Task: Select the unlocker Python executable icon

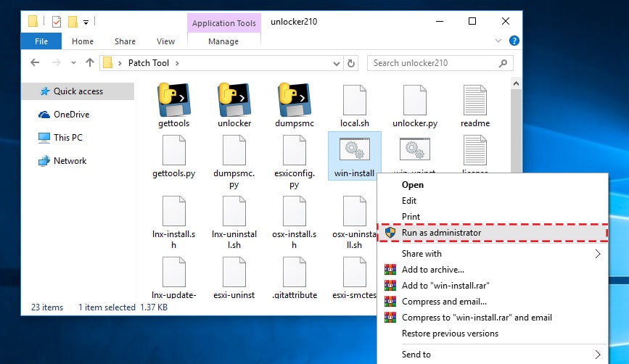Action: click(234, 99)
